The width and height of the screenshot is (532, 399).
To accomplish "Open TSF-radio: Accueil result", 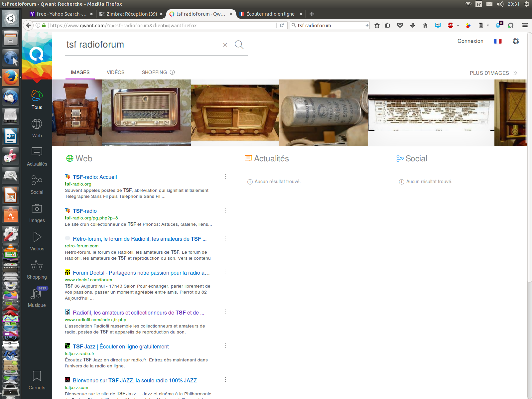I will click(x=95, y=177).
